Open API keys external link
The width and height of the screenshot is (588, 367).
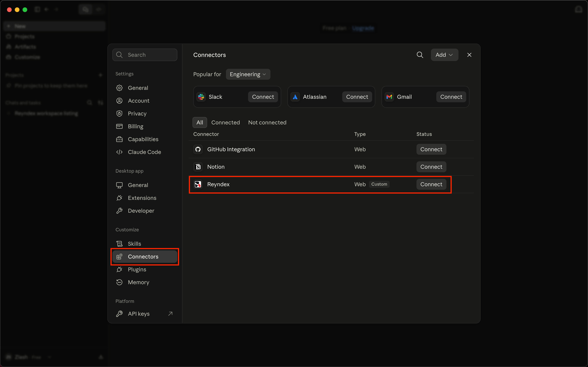pos(145,314)
